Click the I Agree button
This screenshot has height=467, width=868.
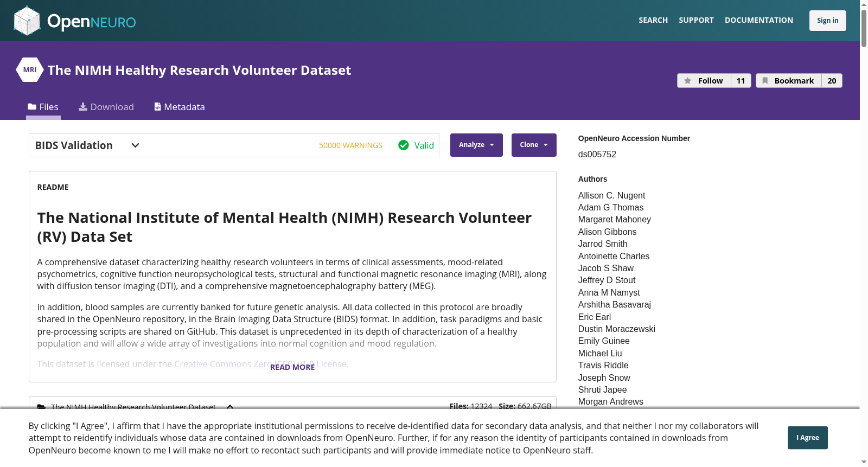[x=808, y=438]
